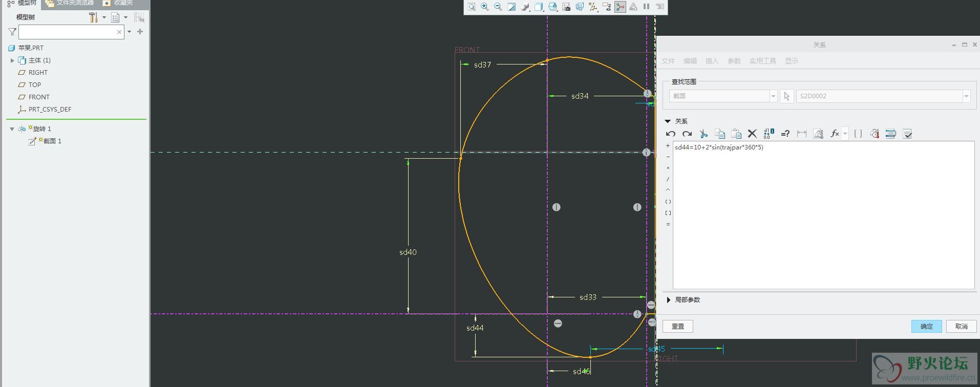Click the 确定 button
The height and width of the screenshot is (387, 980).
(x=926, y=326)
